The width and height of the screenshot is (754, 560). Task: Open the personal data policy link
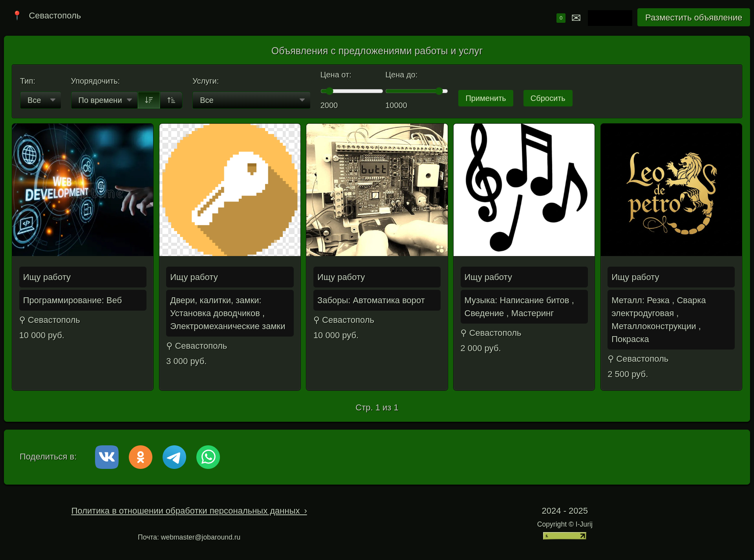pos(189,511)
